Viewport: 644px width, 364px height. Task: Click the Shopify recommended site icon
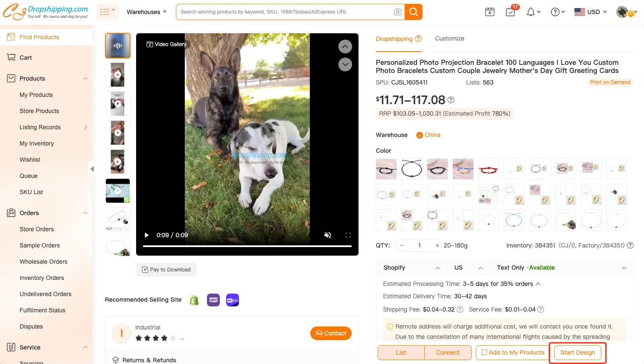pyautogui.click(x=194, y=300)
